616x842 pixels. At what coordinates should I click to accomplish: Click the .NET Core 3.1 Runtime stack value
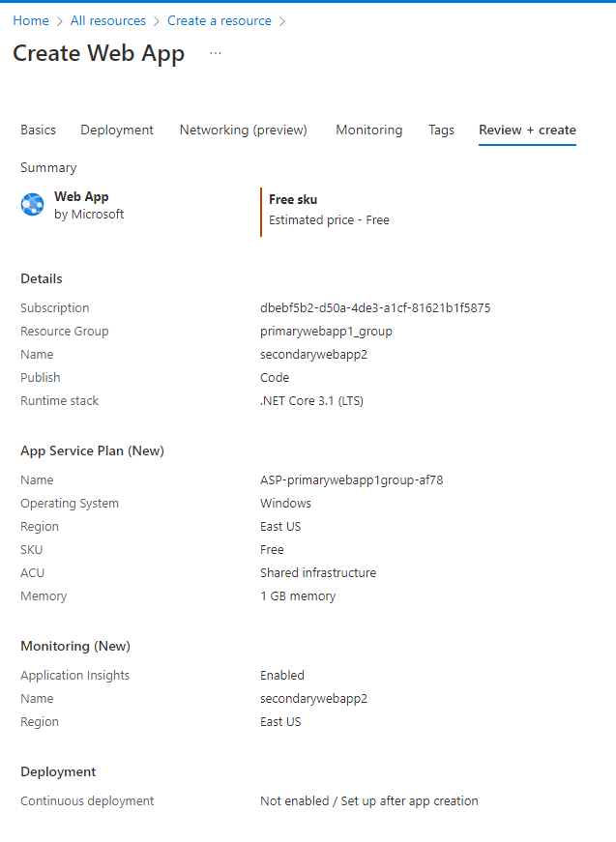tap(314, 400)
